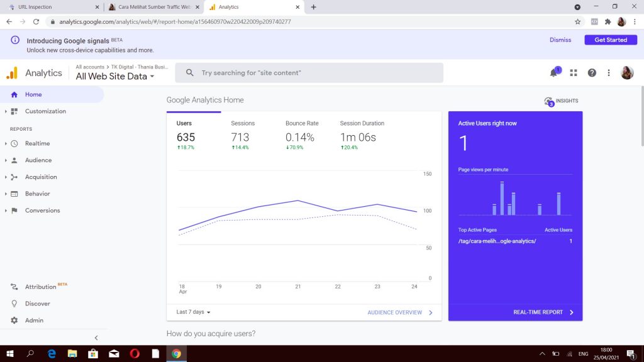This screenshot has height=362, width=644.
Task: Click the Acquisition arrows icon
Action: [14, 177]
